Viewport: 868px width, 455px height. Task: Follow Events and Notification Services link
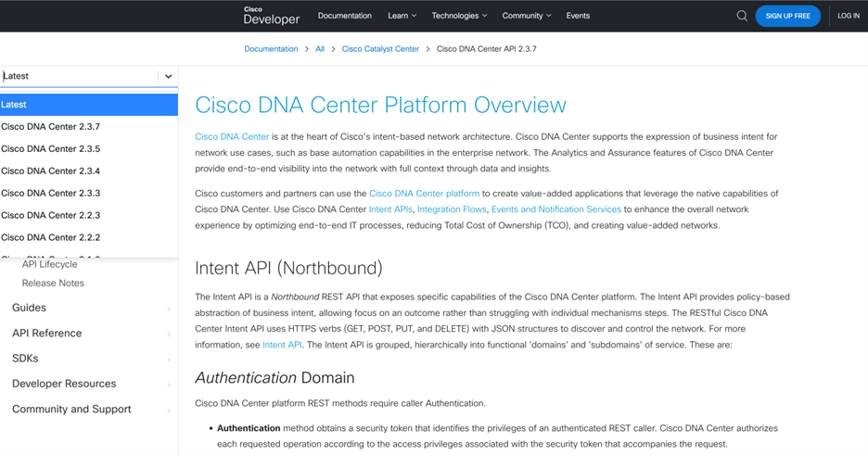[556, 209]
